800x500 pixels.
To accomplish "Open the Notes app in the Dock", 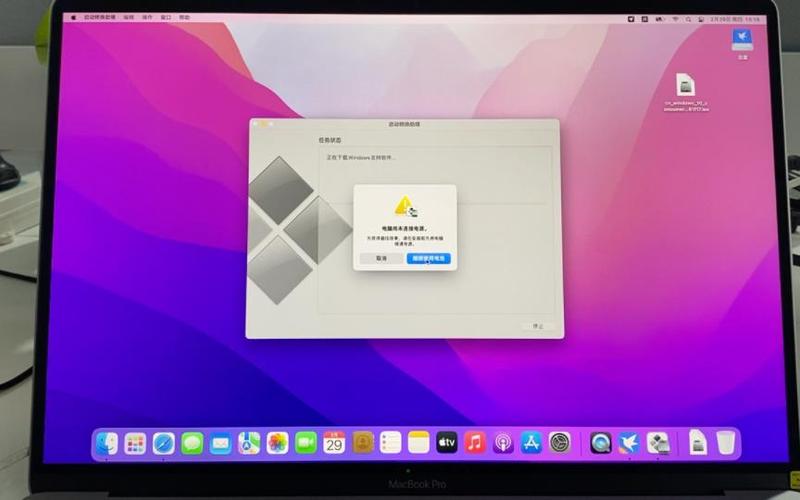I will pos(419,443).
